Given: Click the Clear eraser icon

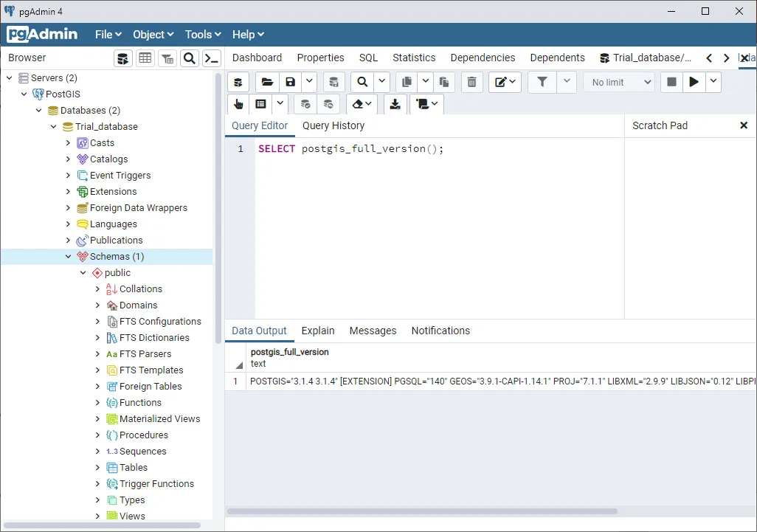Looking at the screenshot, I should coord(362,104).
